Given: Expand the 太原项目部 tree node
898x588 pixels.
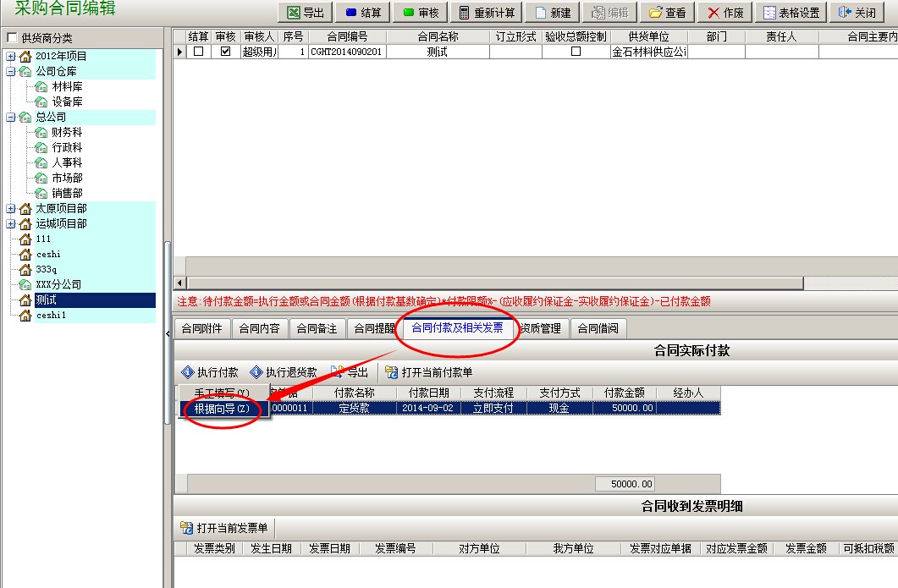Looking at the screenshot, I should (x=10, y=209).
